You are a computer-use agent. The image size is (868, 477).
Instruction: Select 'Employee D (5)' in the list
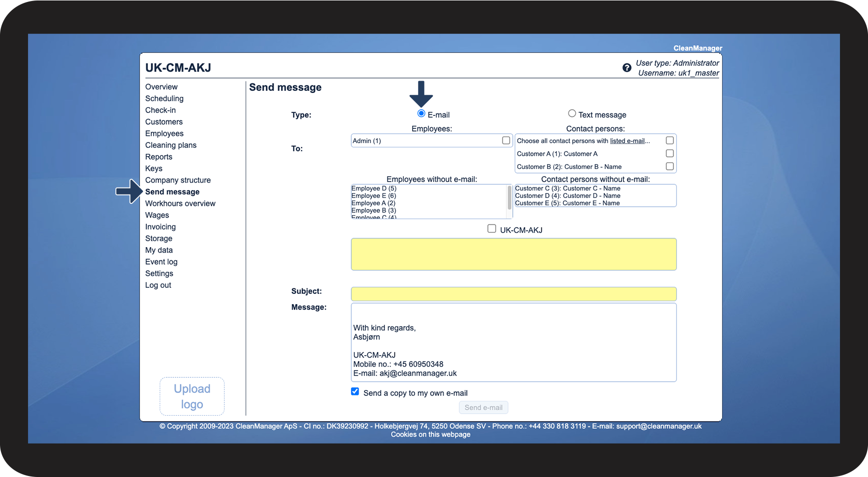click(x=374, y=189)
